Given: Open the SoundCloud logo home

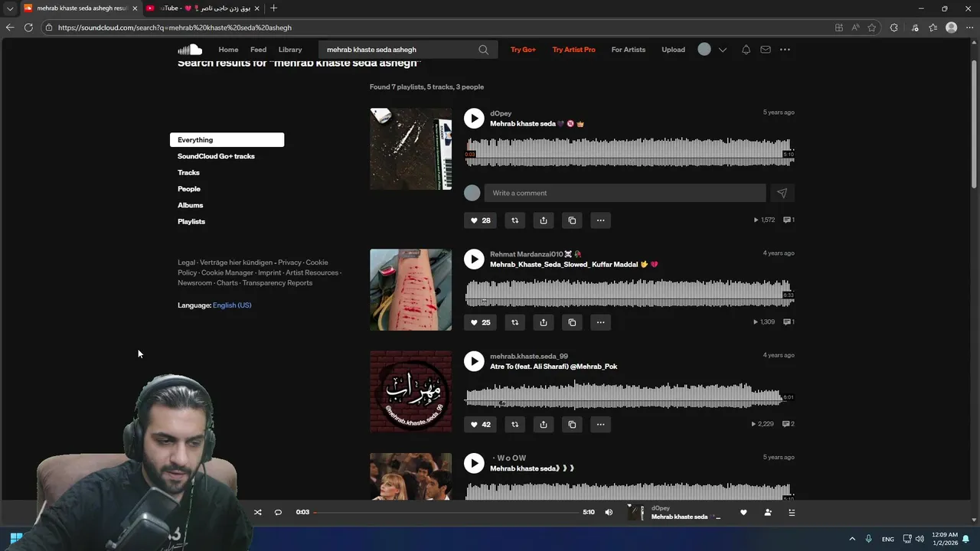Looking at the screenshot, I should [x=190, y=50].
